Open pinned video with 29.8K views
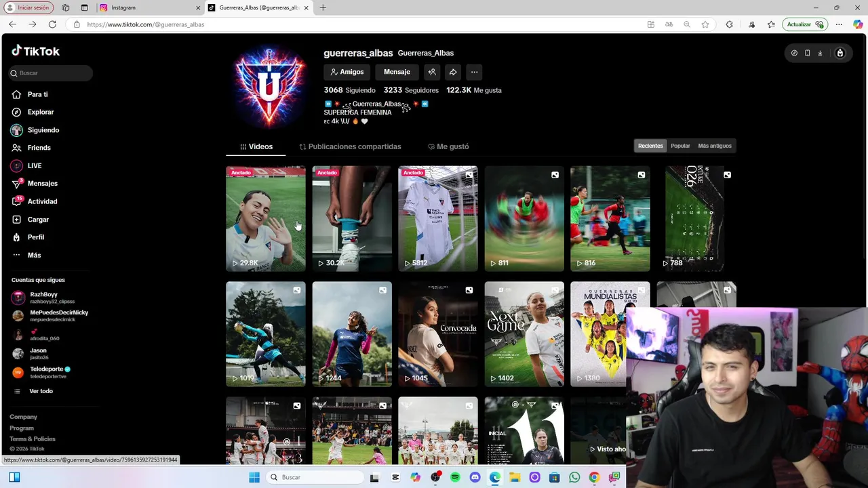The width and height of the screenshot is (868, 488). coord(266,218)
